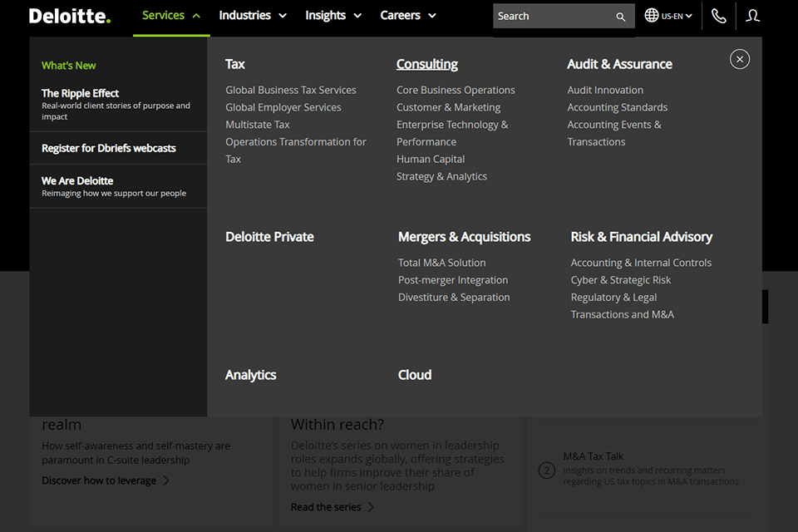Open the US-EN language selector dropdown

(677, 16)
